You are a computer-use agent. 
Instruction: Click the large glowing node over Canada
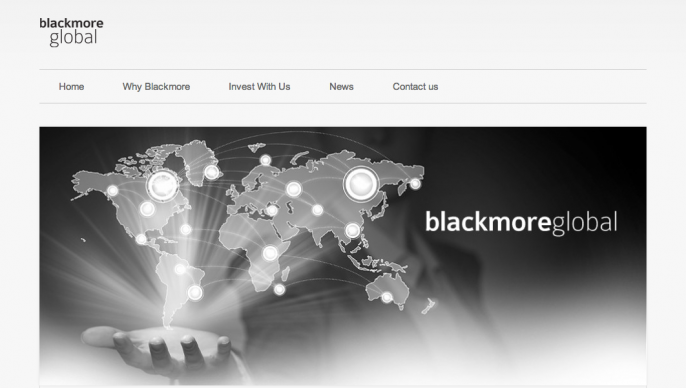tap(163, 186)
